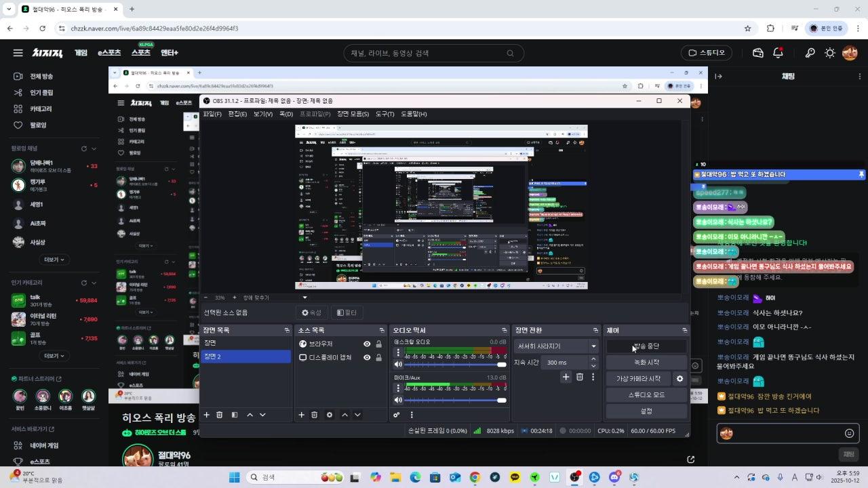Toggle lock on 브라우저 source
The height and width of the screenshot is (488, 868).
[x=378, y=344]
